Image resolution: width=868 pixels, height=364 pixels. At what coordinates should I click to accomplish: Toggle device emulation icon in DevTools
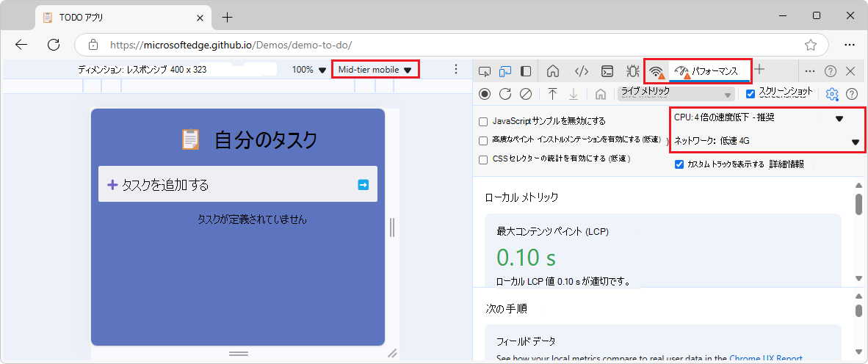[505, 70]
